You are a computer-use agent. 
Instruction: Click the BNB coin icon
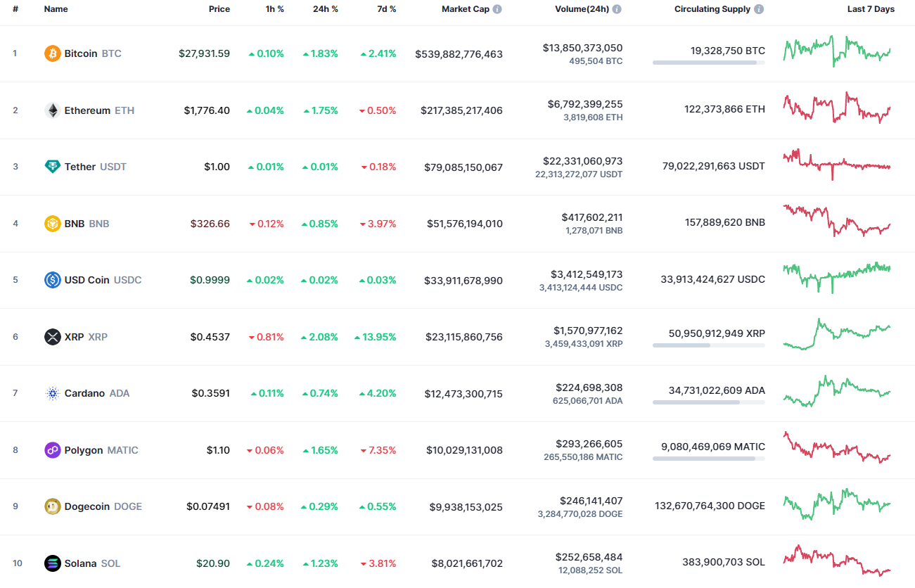(x=51, y=223)
